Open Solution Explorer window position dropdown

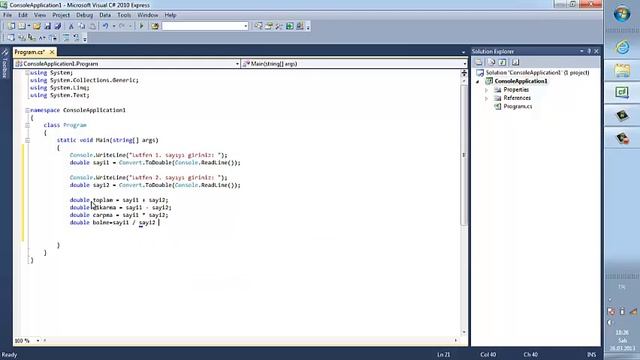coord(582,51)
